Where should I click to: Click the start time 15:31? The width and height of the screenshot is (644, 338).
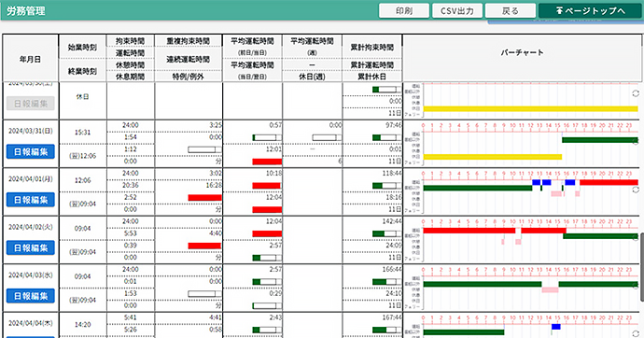(82, 133)
